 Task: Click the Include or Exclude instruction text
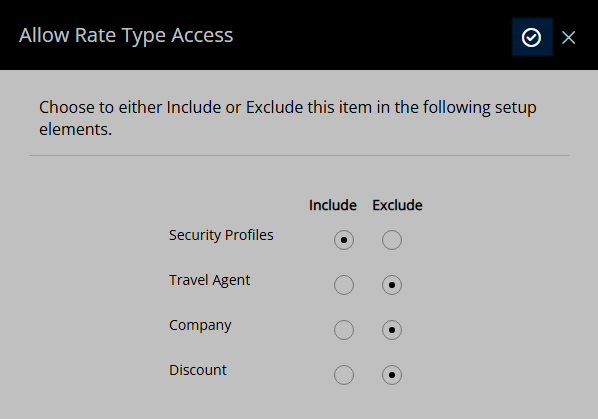[x=288, y=118]
